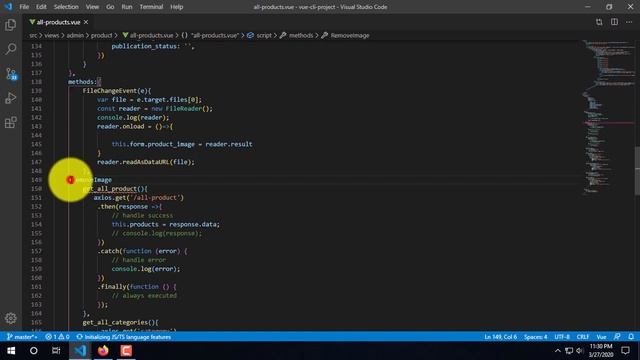640x360 pixels.
Task: Open the Manage gear at the activity bar bottom
Action: coord(11,318)
